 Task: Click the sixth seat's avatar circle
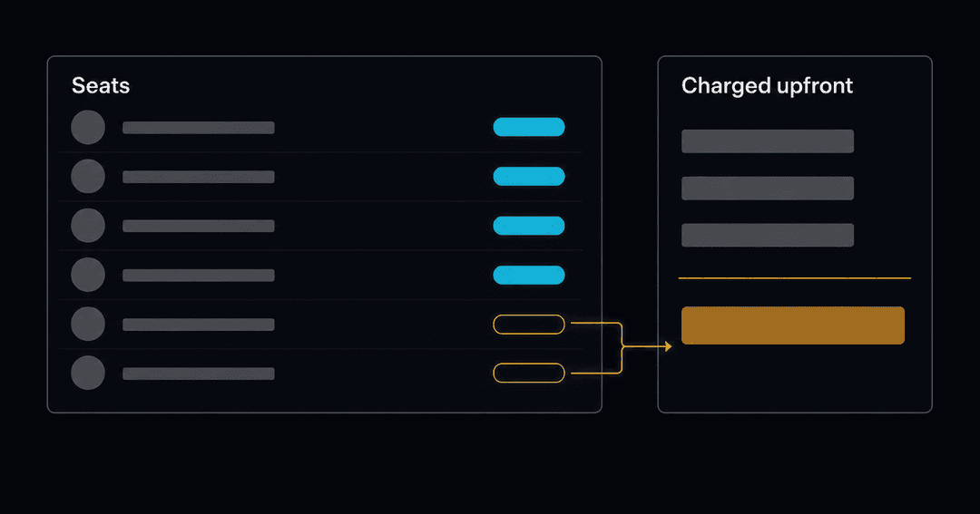[x=87, y=373]
